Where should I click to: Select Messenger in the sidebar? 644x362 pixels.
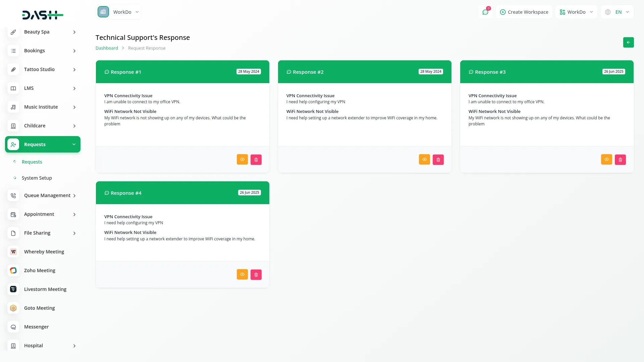coord(36,327)
